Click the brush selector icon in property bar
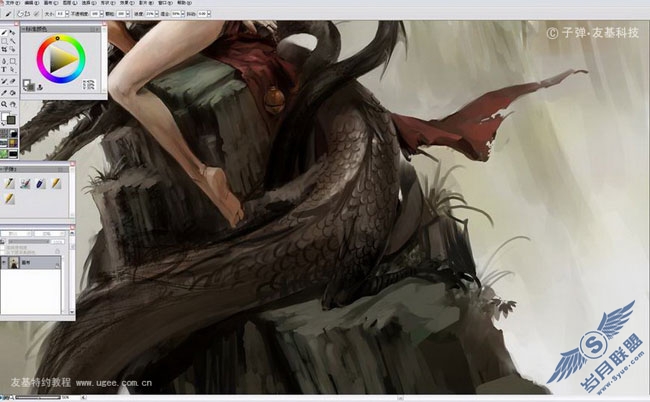This screenshot has width=650, height=402. (x=8, y=14)
